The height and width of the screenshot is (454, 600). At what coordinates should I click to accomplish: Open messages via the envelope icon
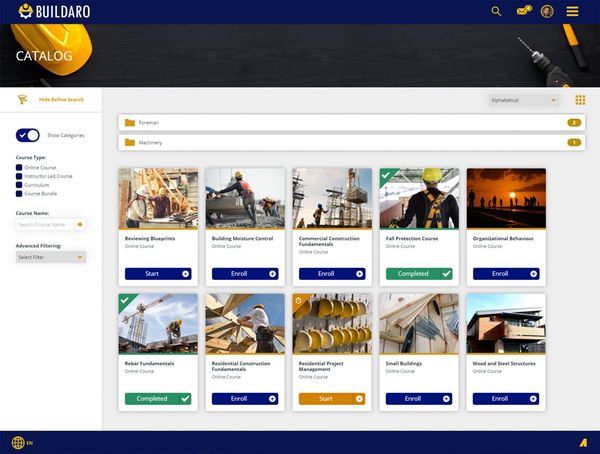coord(523,10)
